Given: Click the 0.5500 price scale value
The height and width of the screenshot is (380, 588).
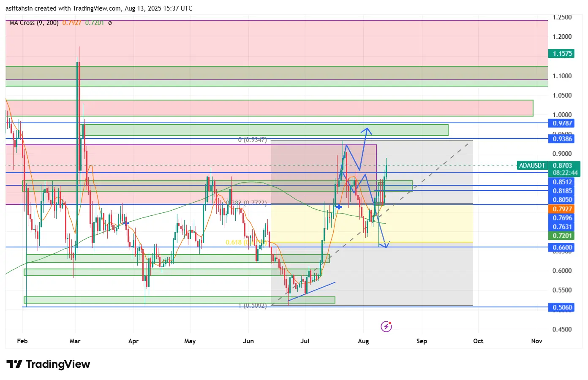Looking at the screenshot, I should coord(562,290).
